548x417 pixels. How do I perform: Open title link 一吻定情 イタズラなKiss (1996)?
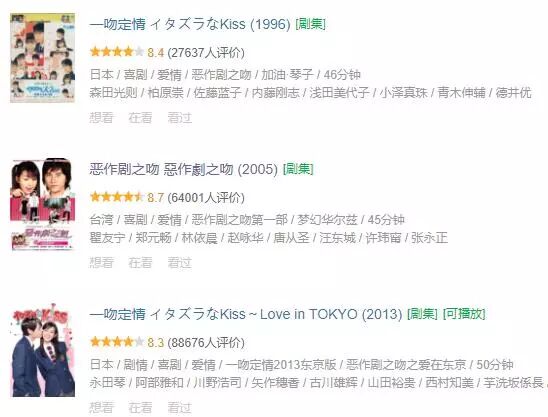tap(190, 24)
